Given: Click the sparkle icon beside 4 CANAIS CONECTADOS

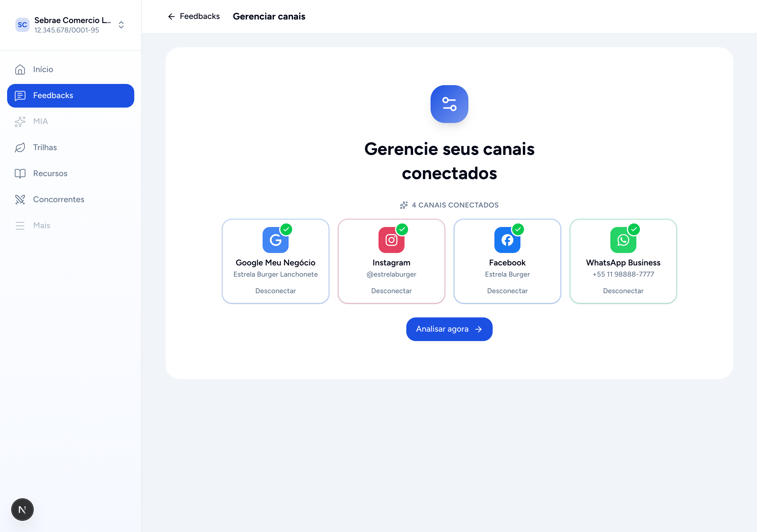Looking at the screenshot, I should pos(404,205).
